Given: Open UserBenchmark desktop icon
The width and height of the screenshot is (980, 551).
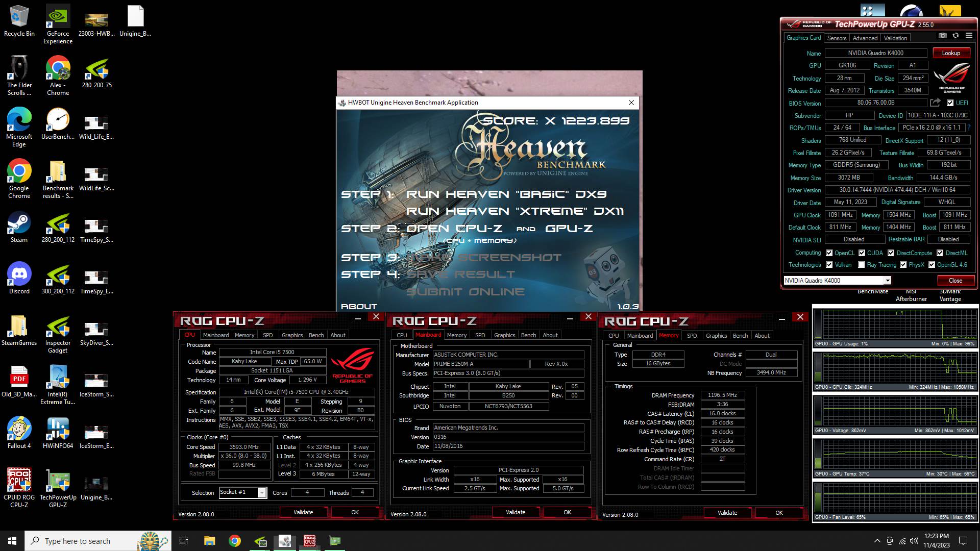Looking at the screenshot, I should tap(58, 124).
